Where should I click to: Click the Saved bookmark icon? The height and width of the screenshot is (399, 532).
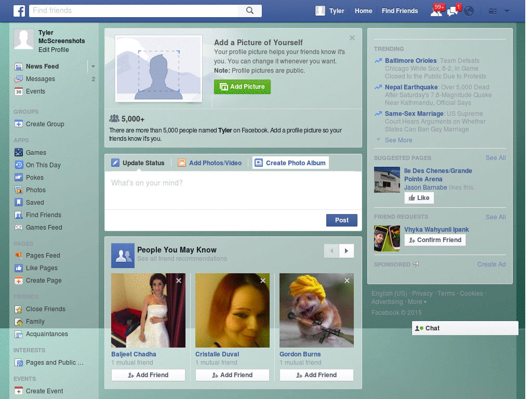(x=19, y=203)
